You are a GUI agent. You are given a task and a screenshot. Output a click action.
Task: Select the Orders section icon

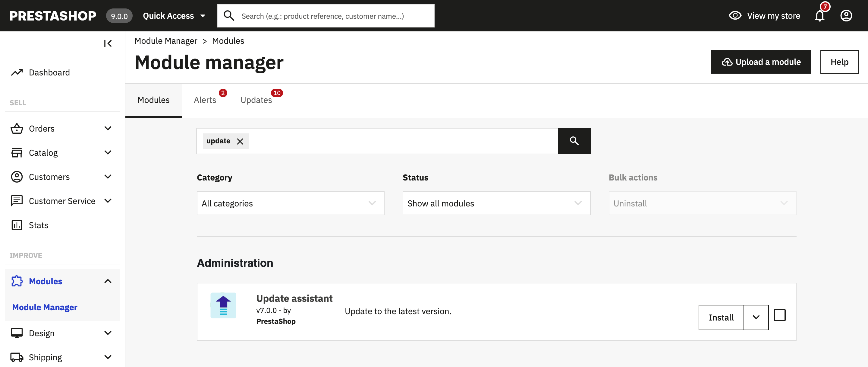[x=17, y=128]
